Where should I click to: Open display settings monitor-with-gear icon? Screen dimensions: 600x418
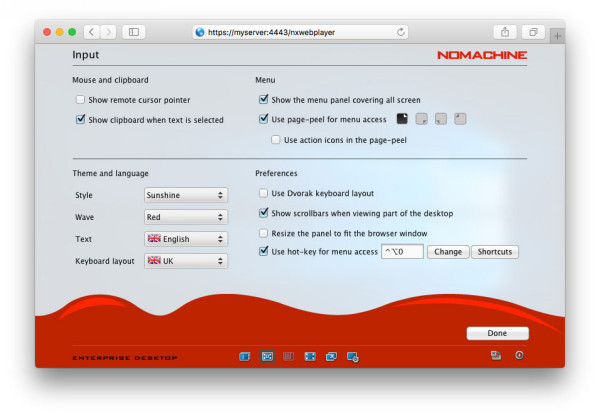[353, 357]
